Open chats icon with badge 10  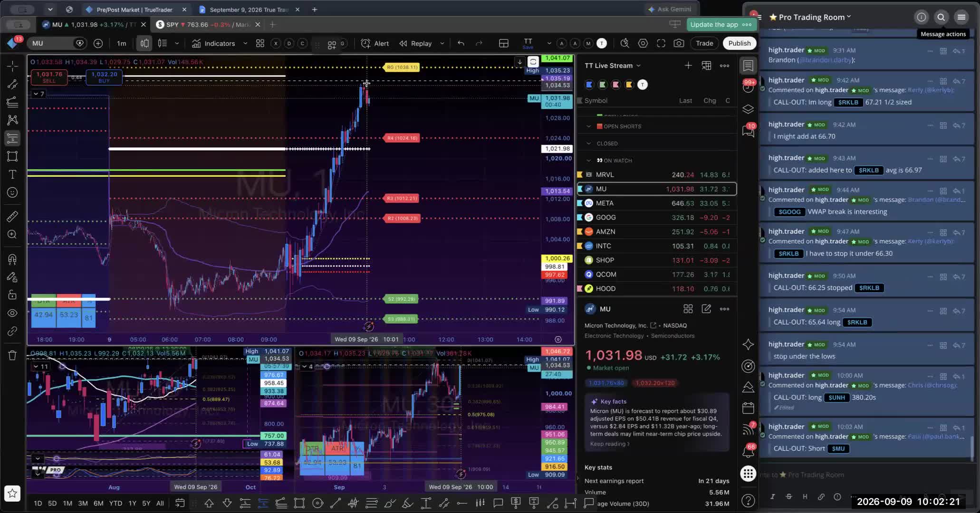[748, 131]
